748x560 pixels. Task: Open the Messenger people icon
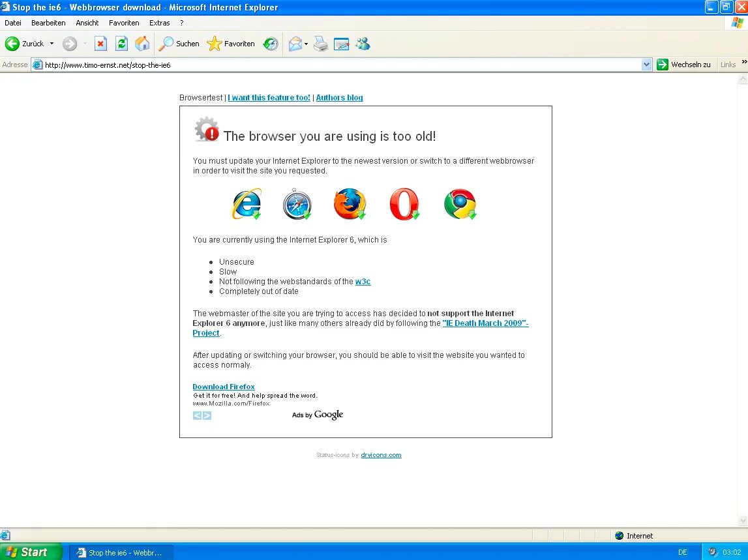[363, 44]
